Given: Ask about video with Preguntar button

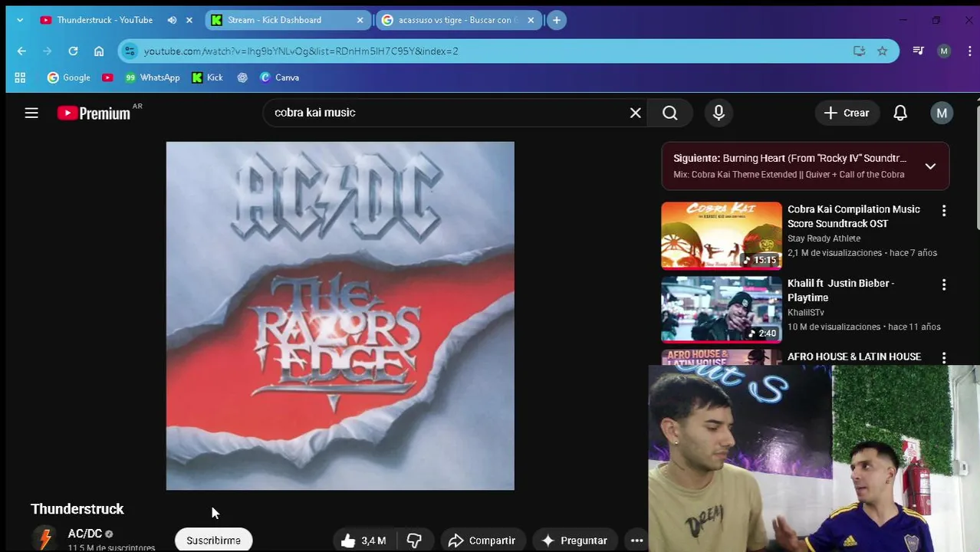Looking at the screenshot, I should point(574,540).
